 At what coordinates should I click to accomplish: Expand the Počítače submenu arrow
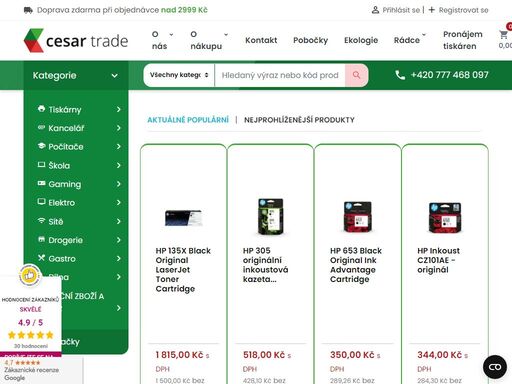119,147
